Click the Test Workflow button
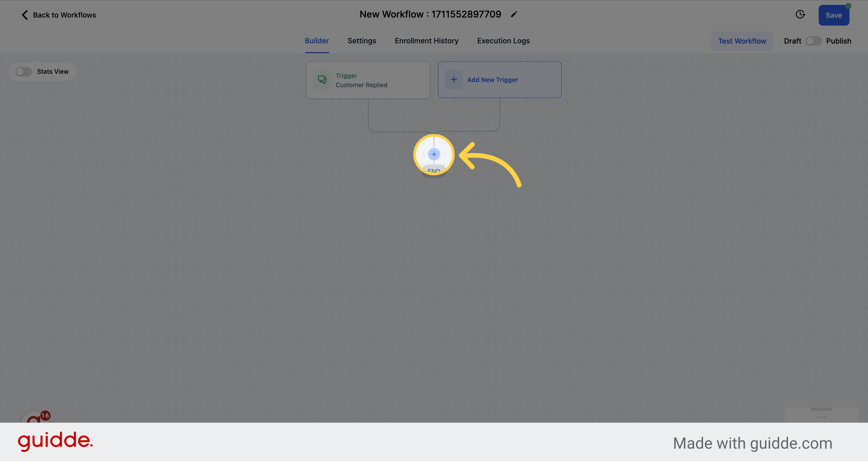Image resolution: width=868 pixels, height=461 pixels. click(742, 41)
